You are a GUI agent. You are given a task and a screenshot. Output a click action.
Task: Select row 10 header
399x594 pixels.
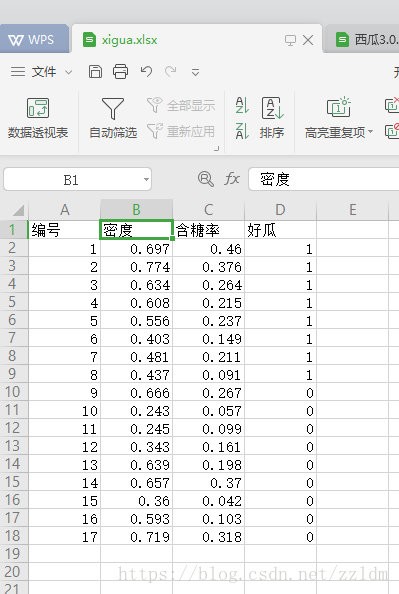tap(13, 392)
